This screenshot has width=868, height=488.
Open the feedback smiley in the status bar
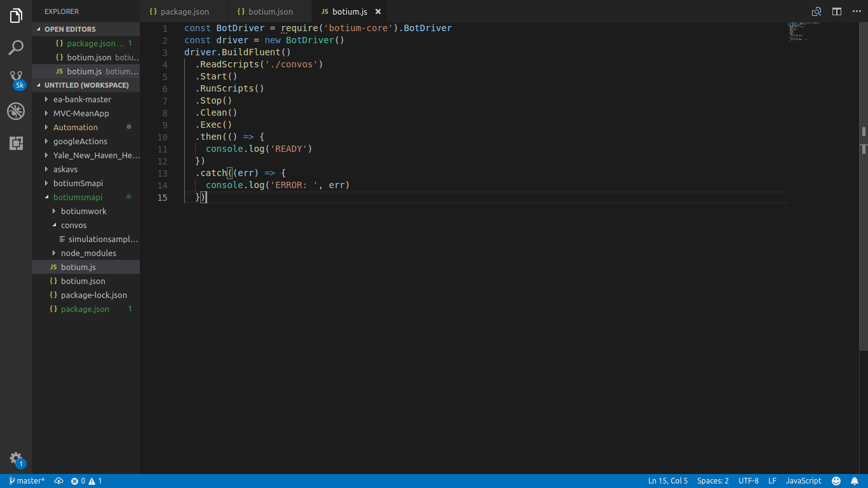click(x=836, y=481)
